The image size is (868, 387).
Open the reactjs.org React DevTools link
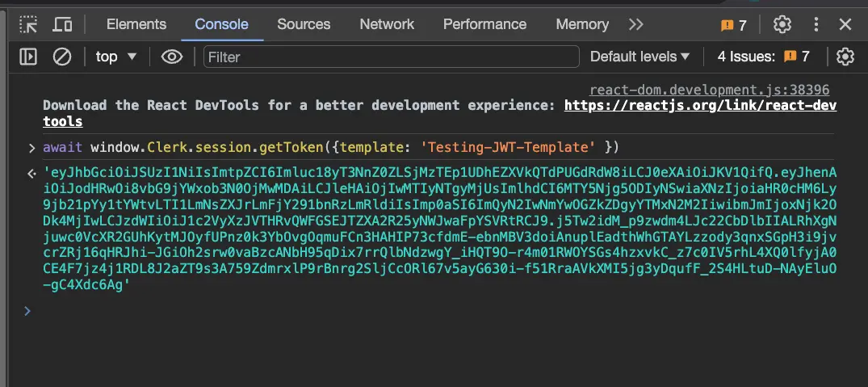[700, 106]
